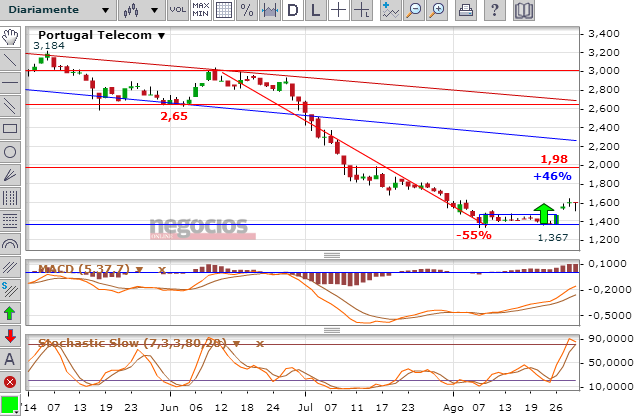
Task: Select the S diagonal lines tool
Action: point(10,290)
